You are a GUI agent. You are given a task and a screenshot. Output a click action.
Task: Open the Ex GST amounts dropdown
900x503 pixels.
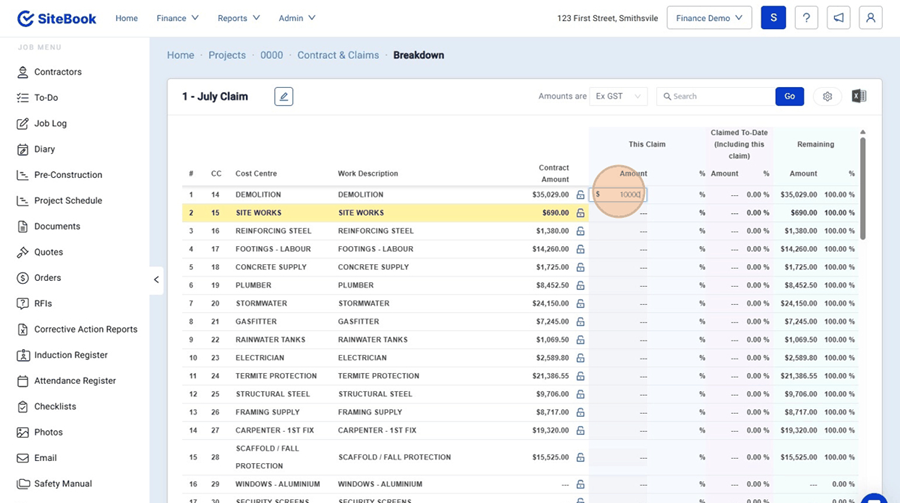[618, 97]
